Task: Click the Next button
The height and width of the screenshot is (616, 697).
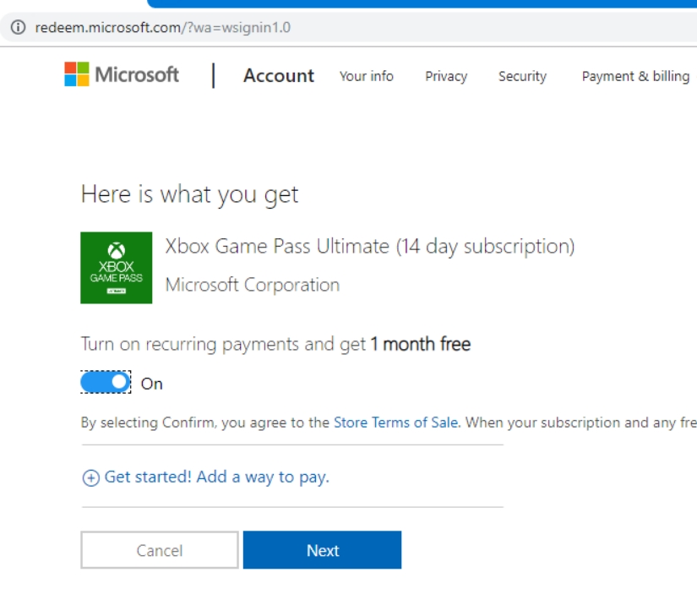Action: pyautogui.click(x=322, y=550)
